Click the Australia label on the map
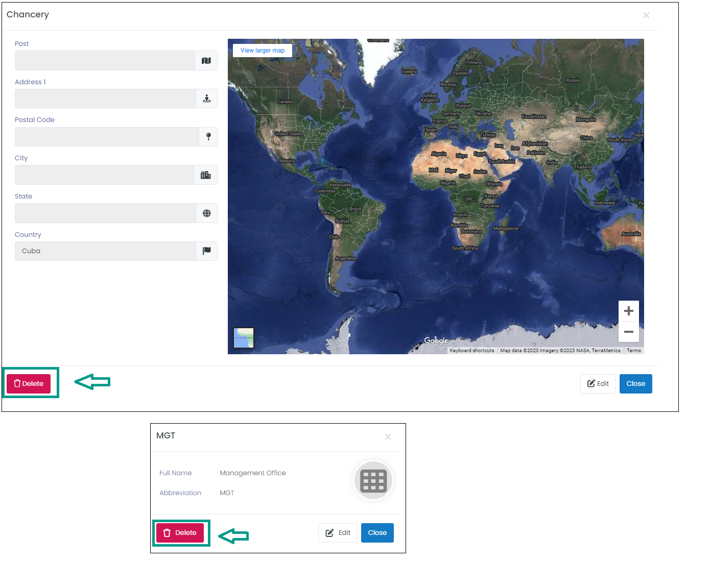Image resolution: width=710 pixels, height=588 pixels. tap(631, 234)
